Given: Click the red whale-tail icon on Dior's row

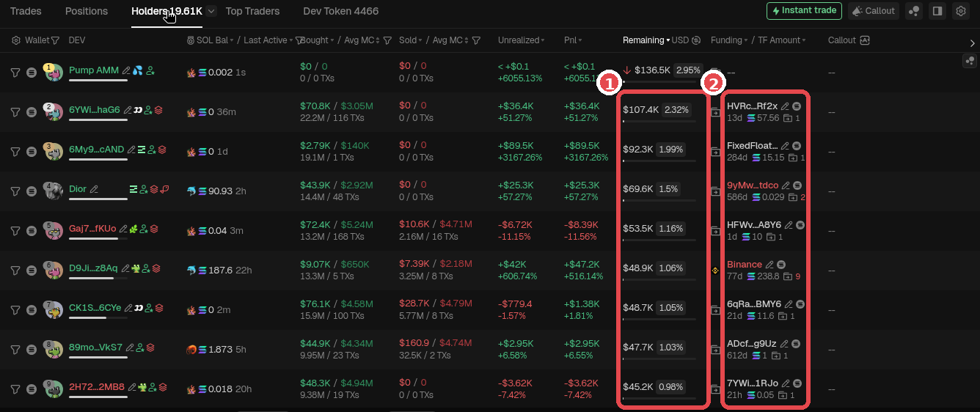Looking at the screenshot, I should coord(165,189).
